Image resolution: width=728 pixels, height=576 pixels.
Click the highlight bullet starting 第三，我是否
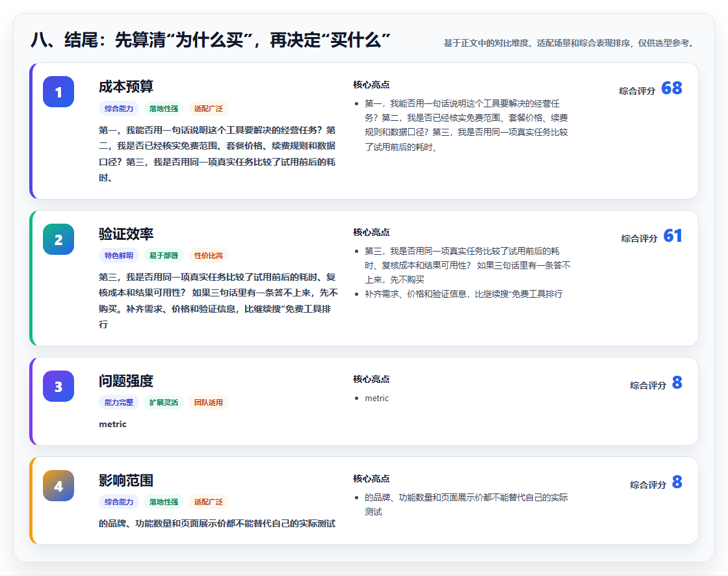[467, 265]
